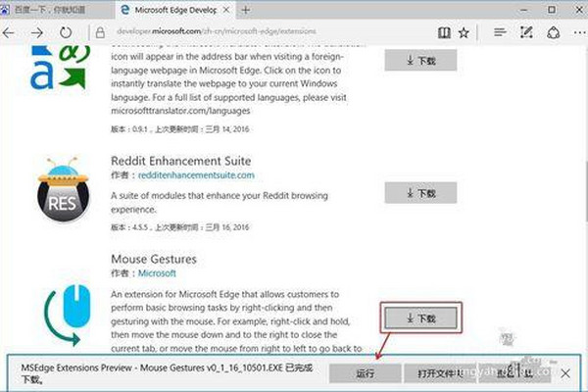The height and width of the screenshot is (392, 588).
Task: Open the Hub lines icon
Action: pos(500,32)
